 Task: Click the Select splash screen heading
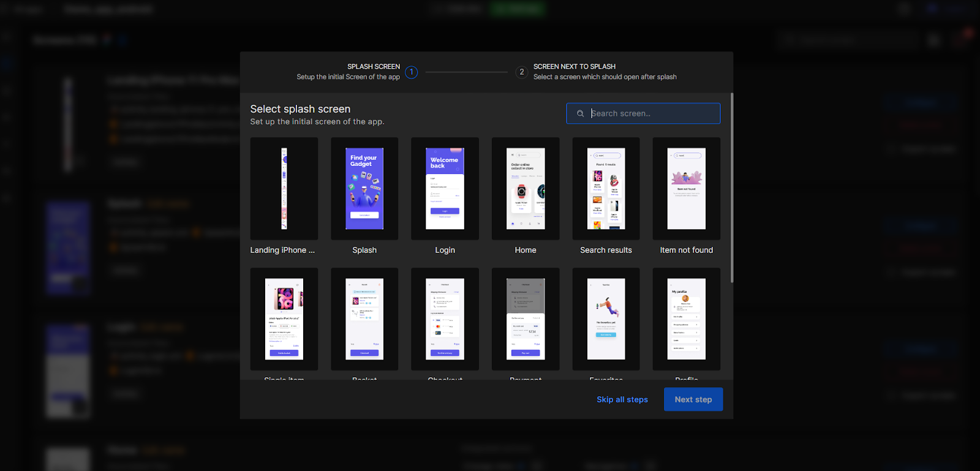tap(300, 109)
